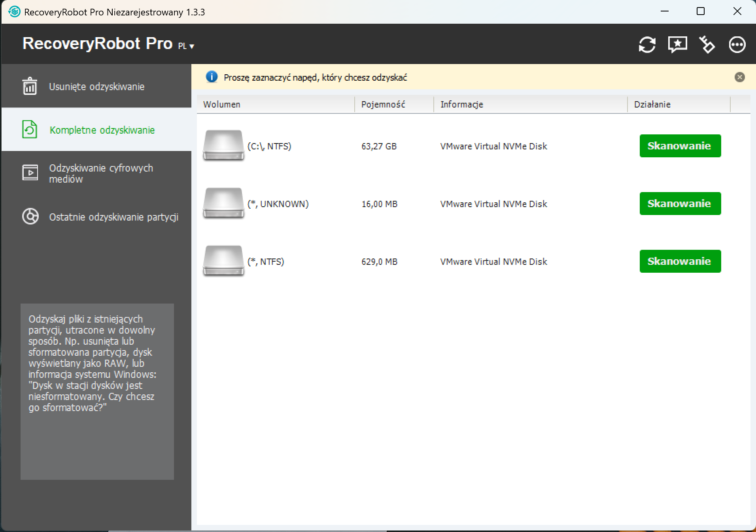Sort by the Wolumen column header
This screenshot has width=756, height=532.
coord(276,104)
